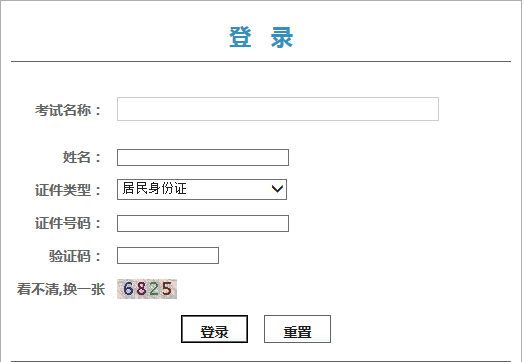Submit the form with 登录 button
Screen dimensions: 524x362
[x=214, y=329]
